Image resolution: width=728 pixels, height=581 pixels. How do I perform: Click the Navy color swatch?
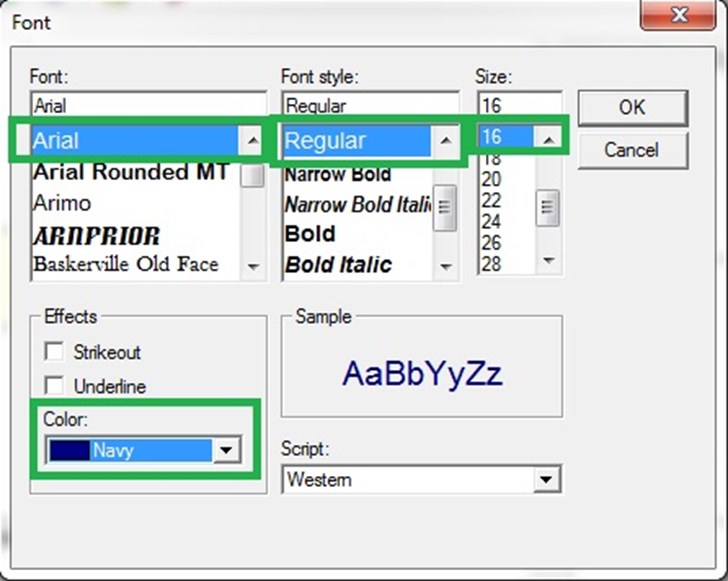pos(70,450)
